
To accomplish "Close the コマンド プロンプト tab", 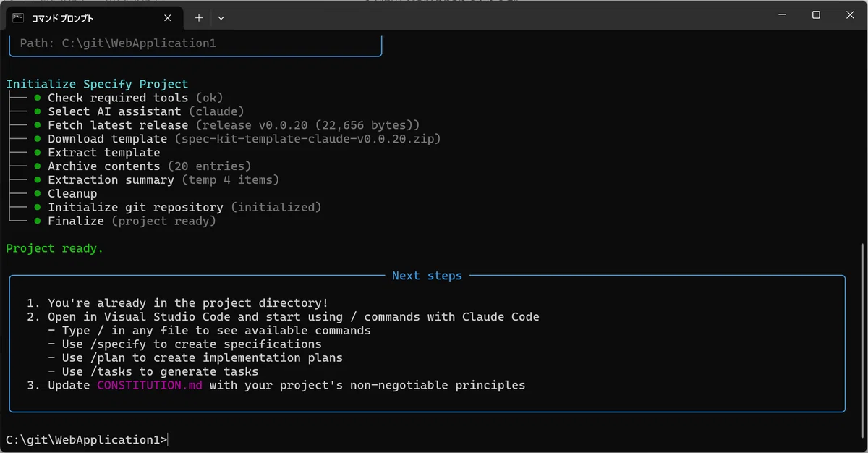I will [168, 18].
